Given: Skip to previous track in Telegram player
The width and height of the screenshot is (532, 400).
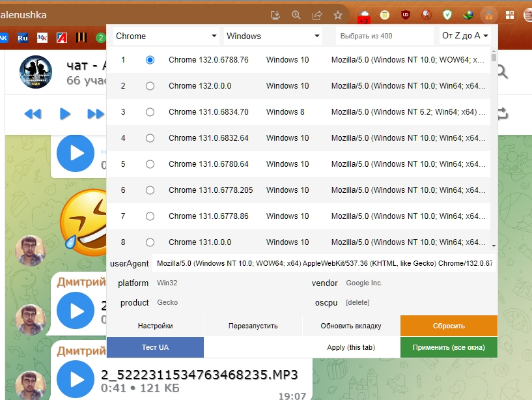Looking at the screenshot, I should 33,114.
